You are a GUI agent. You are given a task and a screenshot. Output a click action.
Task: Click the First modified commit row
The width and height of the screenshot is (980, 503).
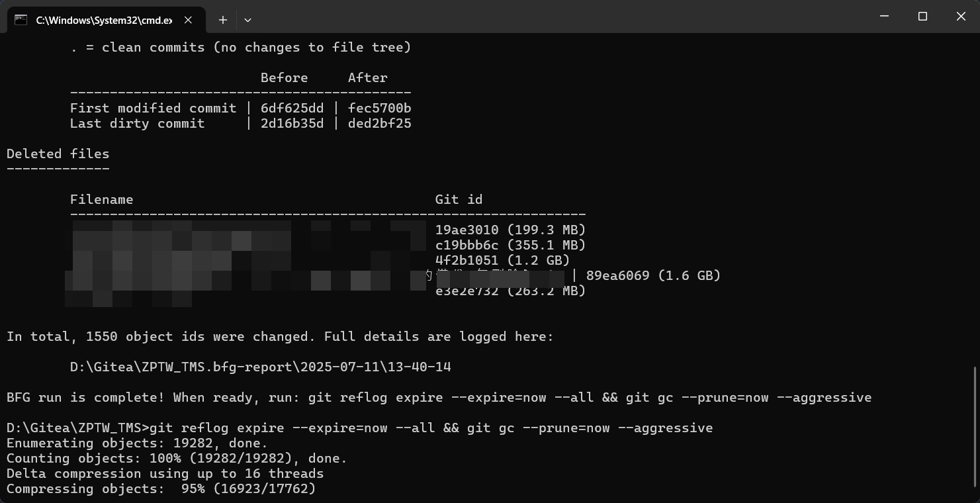coord(241,108)
